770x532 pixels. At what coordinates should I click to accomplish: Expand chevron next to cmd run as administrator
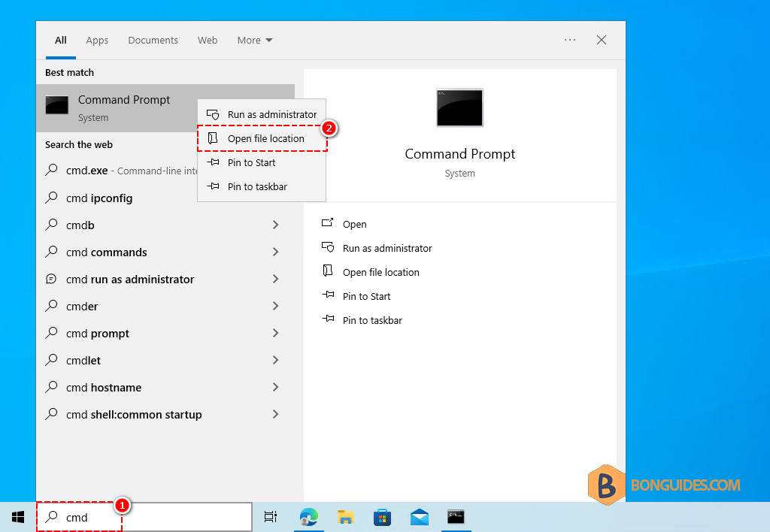pos(275,279)
